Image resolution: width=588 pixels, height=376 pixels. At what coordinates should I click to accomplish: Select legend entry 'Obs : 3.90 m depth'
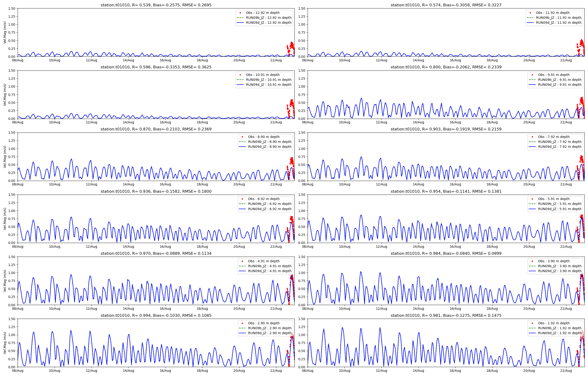pos(554,261)
